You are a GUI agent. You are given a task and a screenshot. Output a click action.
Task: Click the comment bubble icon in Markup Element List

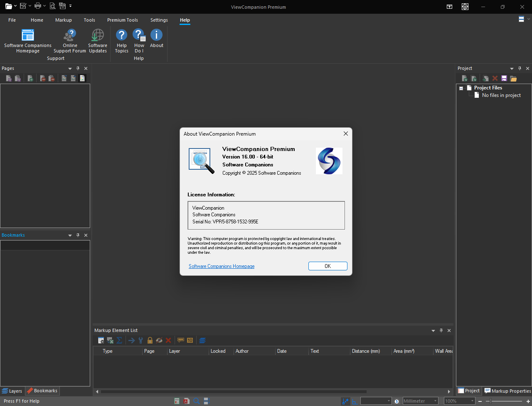click(180, 340)
